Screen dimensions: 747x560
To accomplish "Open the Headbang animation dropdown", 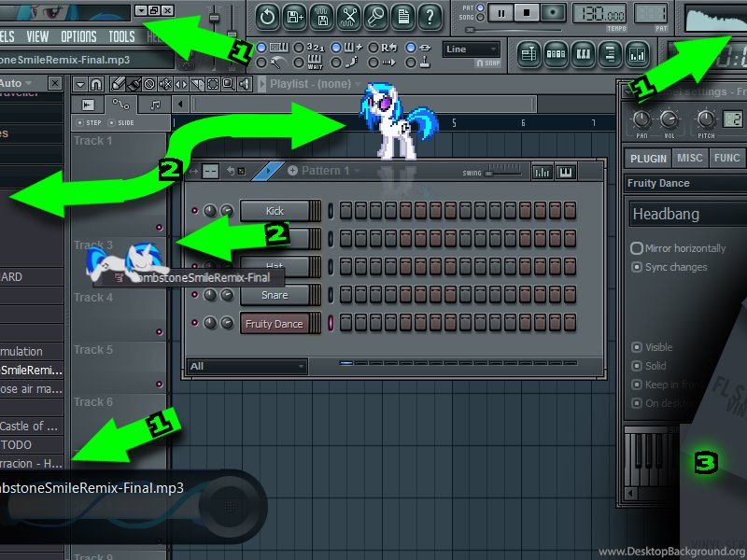I will point(688,215).
